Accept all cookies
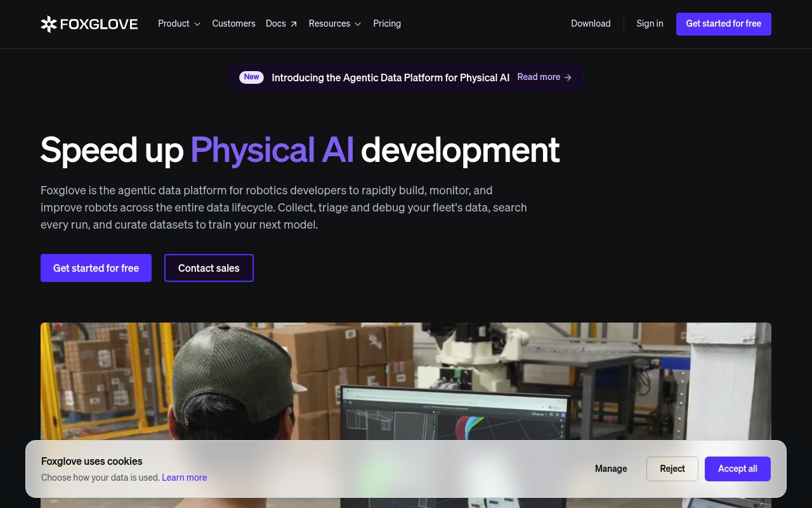This screenshot has width=812, height=508. [738, 469]
